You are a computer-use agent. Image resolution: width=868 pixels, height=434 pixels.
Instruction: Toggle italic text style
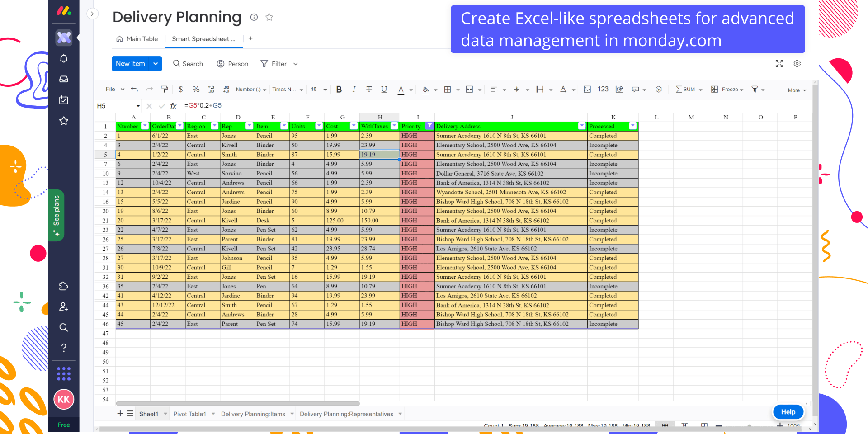[x=354, y=90]
